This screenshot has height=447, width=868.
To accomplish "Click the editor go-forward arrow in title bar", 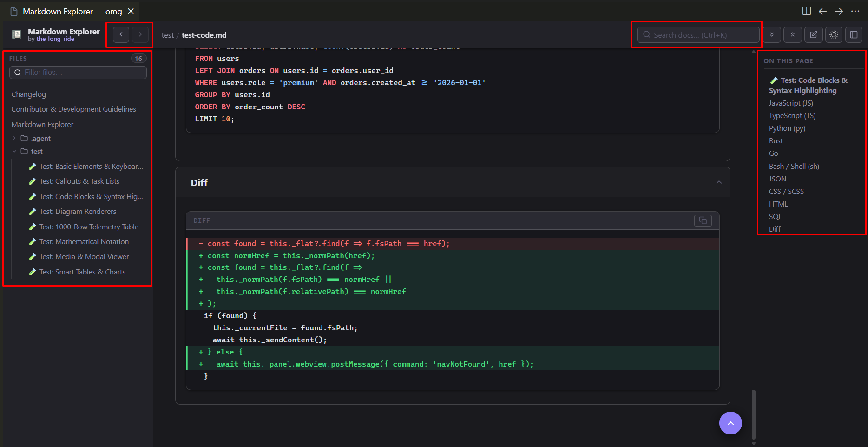I will pyautogui.click(x=839, y=11).
